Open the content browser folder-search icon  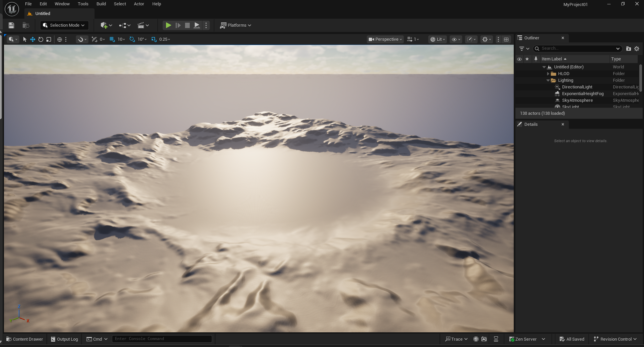(x=26, y=25)
